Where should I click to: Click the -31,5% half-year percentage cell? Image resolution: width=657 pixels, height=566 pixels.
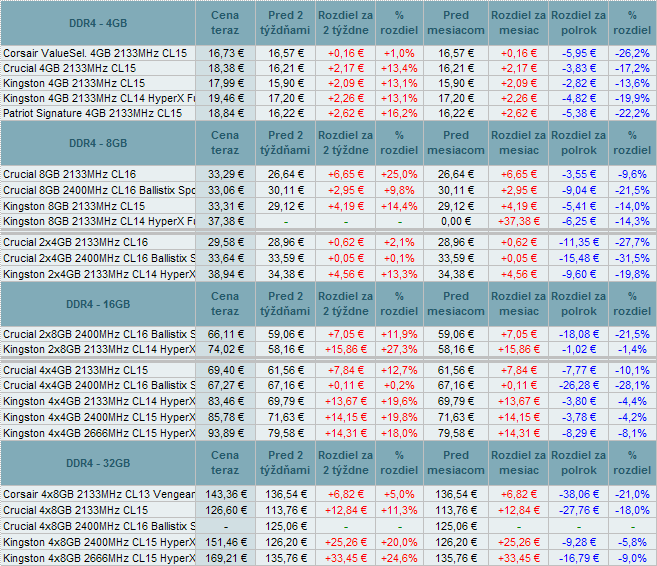pos(632,258)
